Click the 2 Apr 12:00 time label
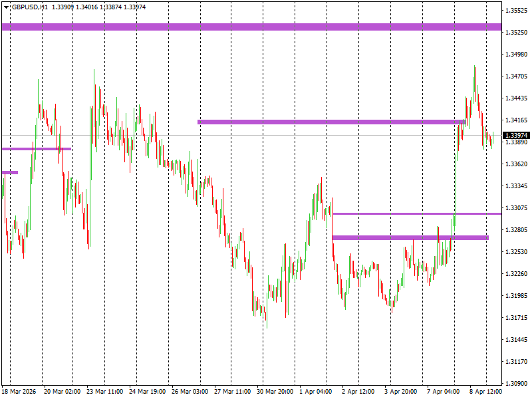The image size is (532, 399). click(x=359, y=392)
